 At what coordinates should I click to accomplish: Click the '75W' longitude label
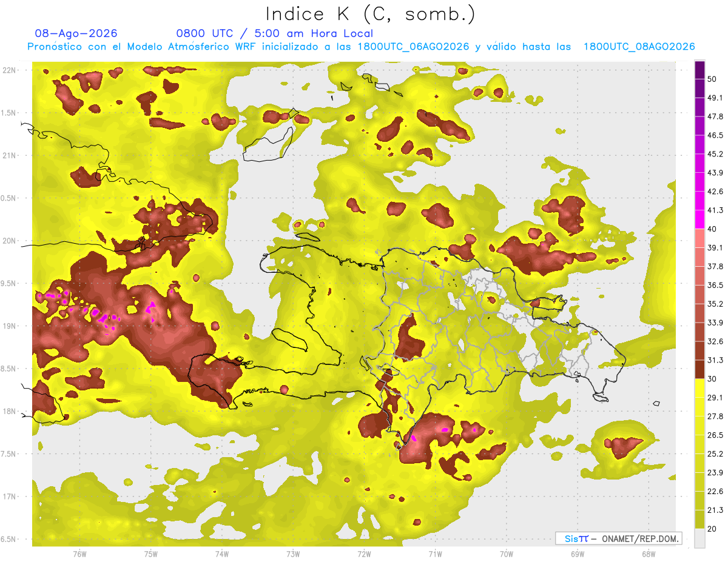coord(151,554)
